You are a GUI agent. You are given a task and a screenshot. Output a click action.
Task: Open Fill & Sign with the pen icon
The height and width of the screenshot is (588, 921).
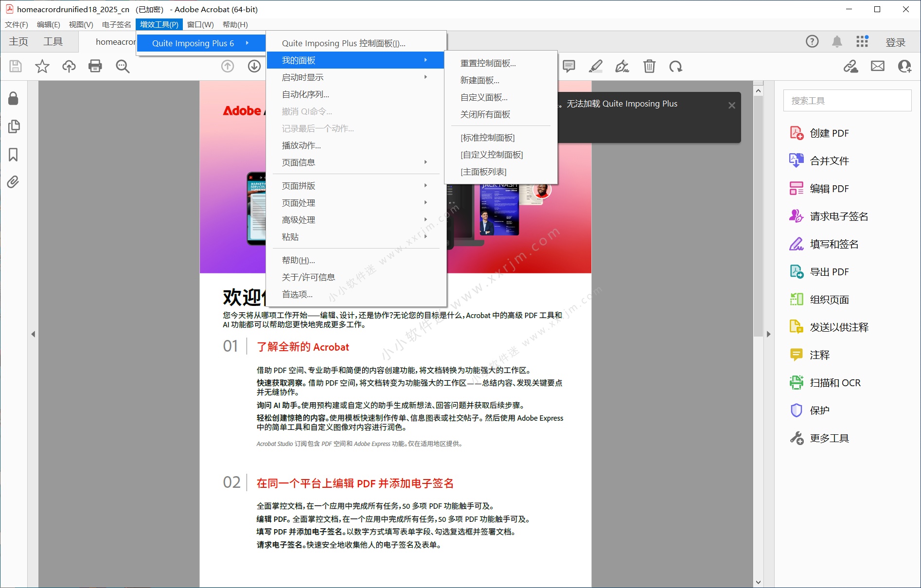pyautogui.click(x=622, y=66)
